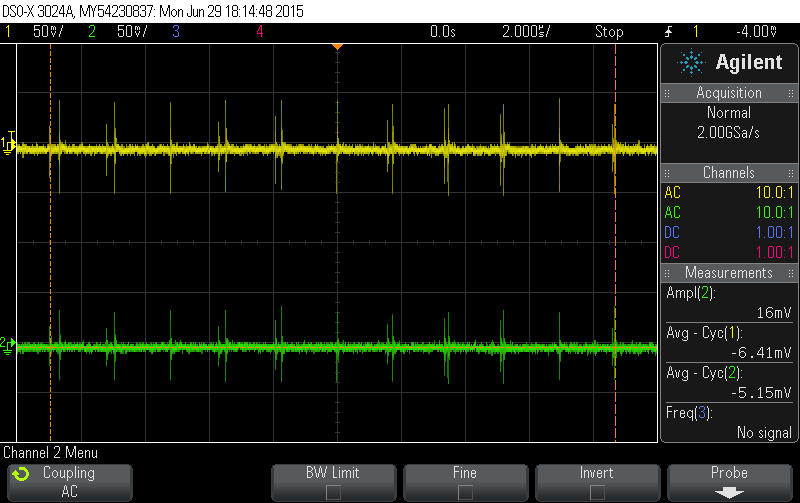
Task: Open the Acquisition panel header
Action: 729,93
